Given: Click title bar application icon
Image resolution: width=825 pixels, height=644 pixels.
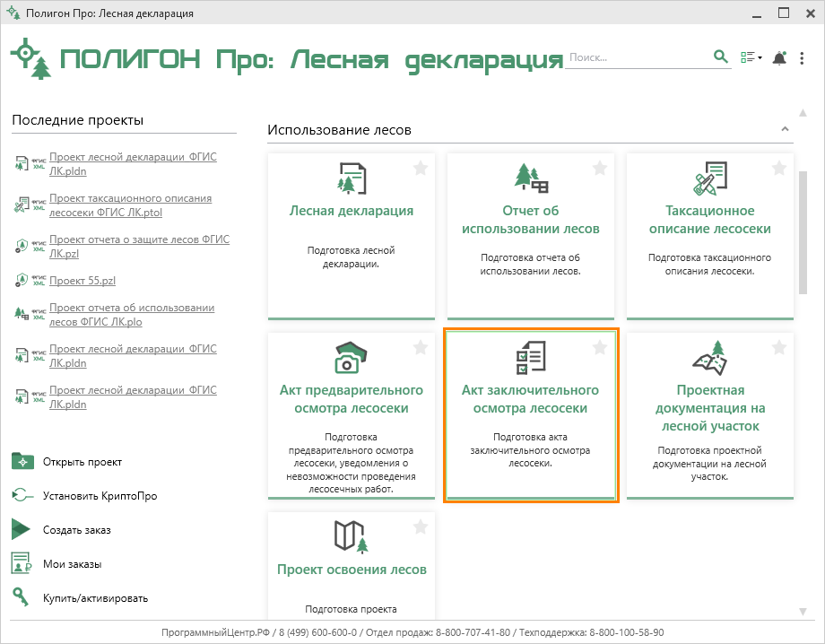Looking at the screenshot, I should pyautogui.click(x=13, y=13).
